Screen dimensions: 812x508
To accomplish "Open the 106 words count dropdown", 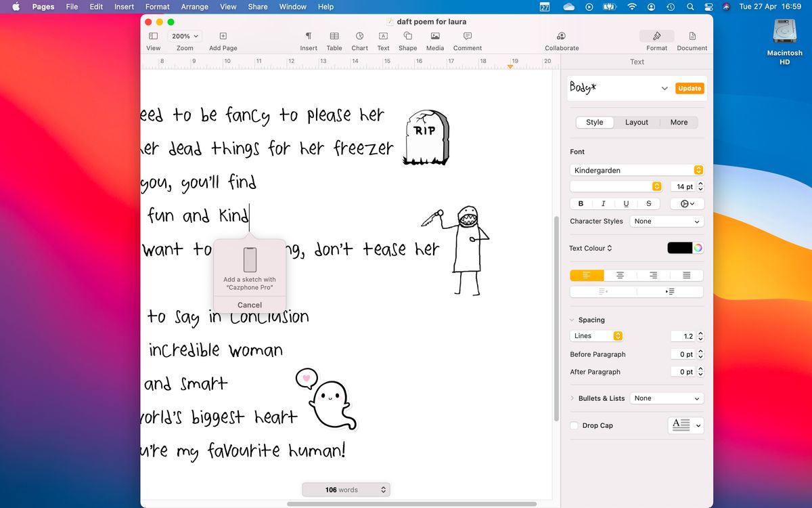I will 346,489.
